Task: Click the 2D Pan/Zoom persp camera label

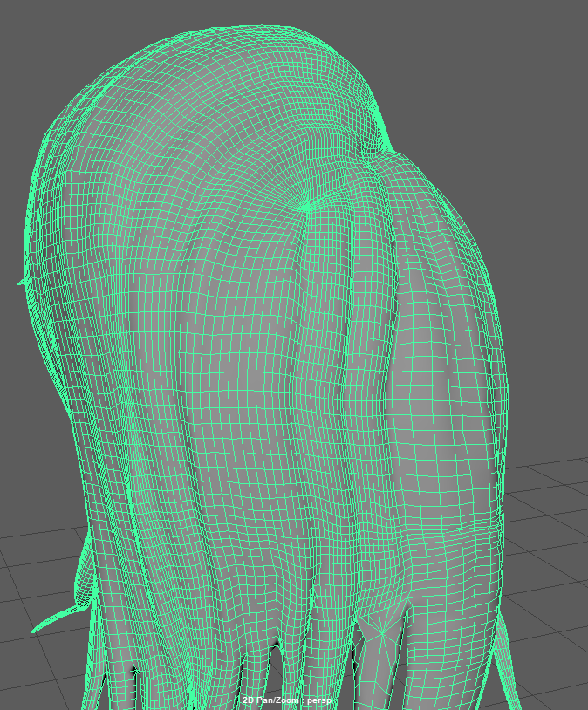Action: (x=288, y=700)
